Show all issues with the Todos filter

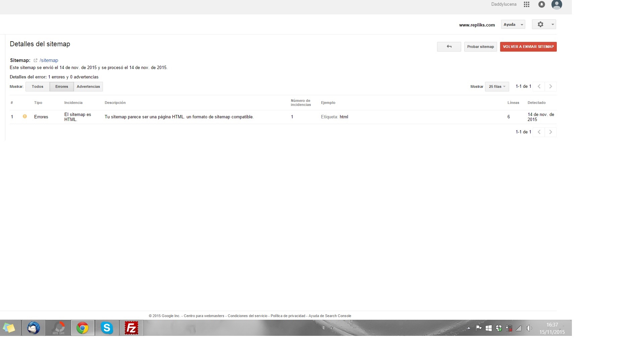(x=38, y=86)
